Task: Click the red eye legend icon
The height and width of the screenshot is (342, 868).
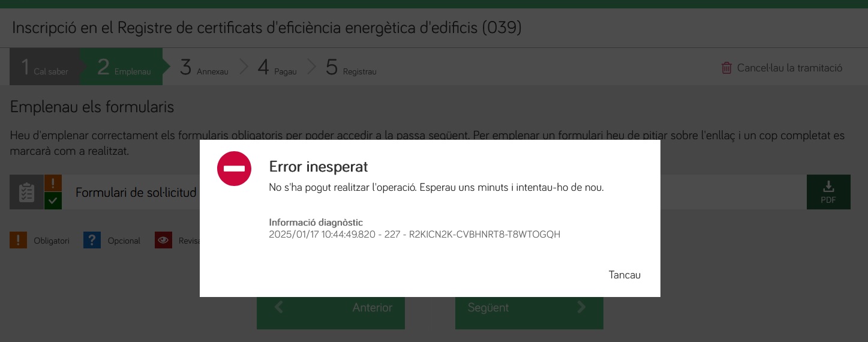Action: [163, 241]
